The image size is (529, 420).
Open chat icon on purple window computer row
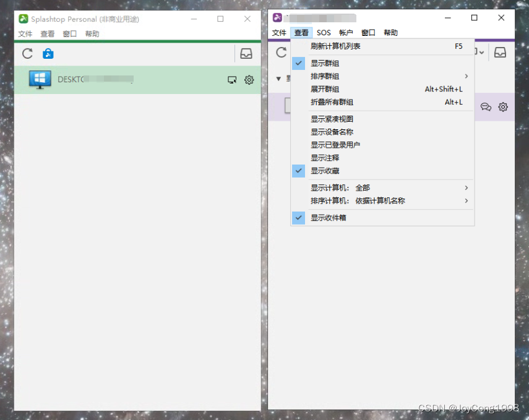click(486, 107)
